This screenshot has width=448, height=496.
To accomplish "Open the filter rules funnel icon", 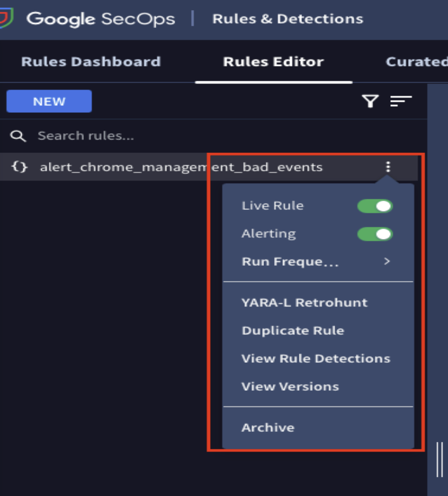I will [x=370, y=101].
